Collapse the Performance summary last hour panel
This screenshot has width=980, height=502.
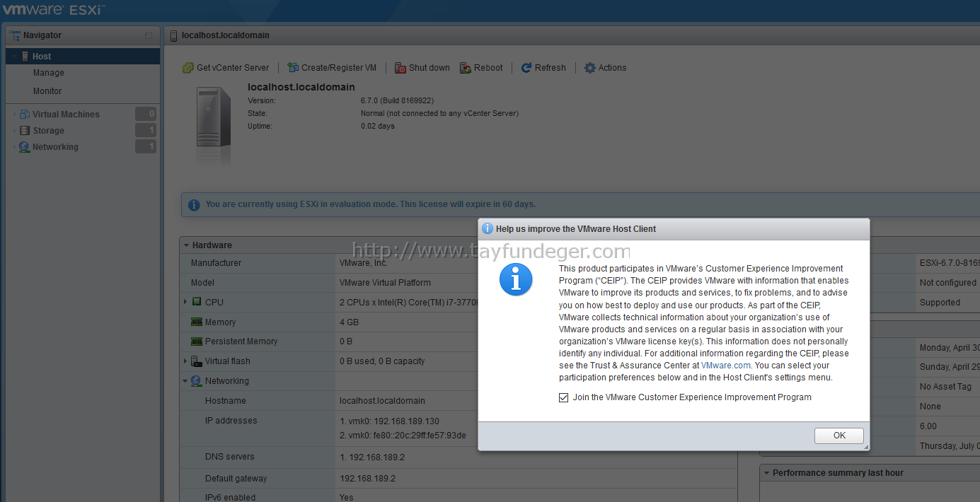766,473
